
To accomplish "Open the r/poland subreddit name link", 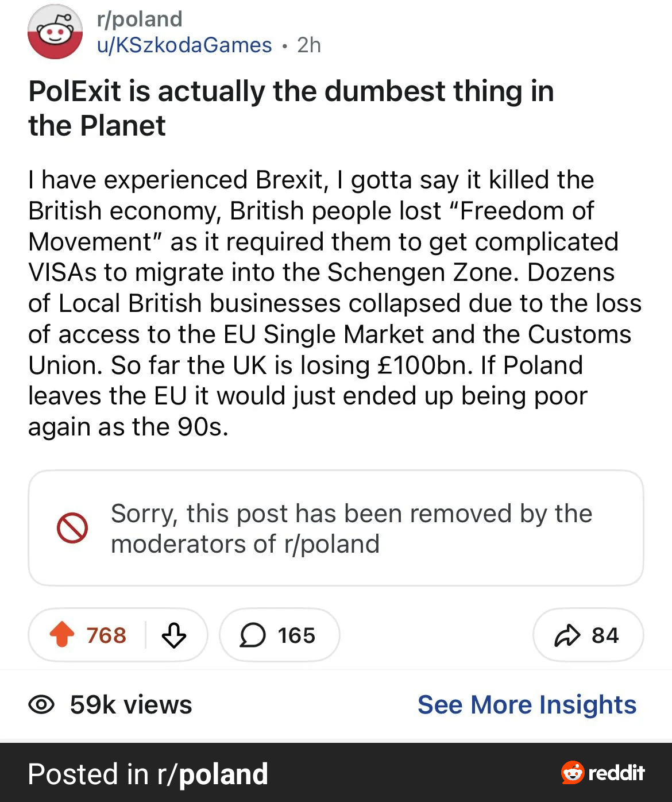I will tap(140, 19).
